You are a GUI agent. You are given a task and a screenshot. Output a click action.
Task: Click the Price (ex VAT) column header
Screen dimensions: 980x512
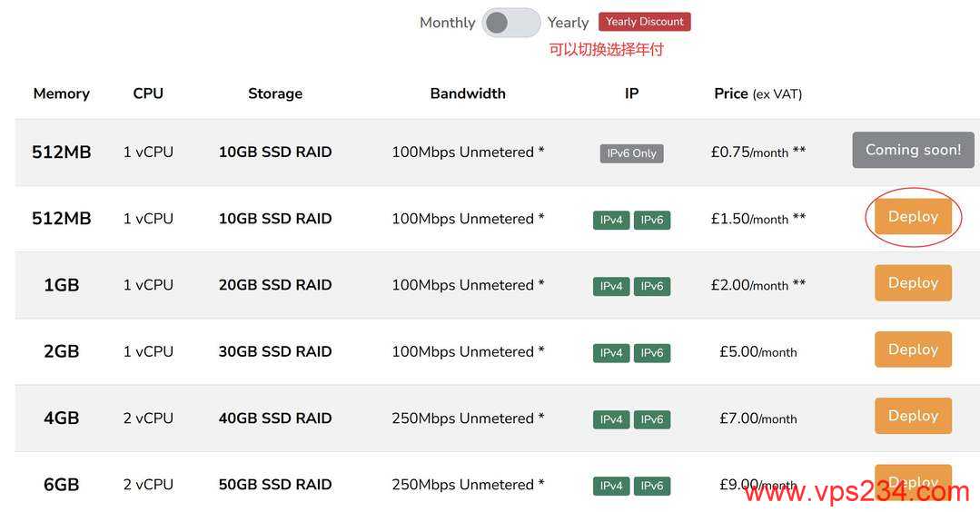coord(757,94)
